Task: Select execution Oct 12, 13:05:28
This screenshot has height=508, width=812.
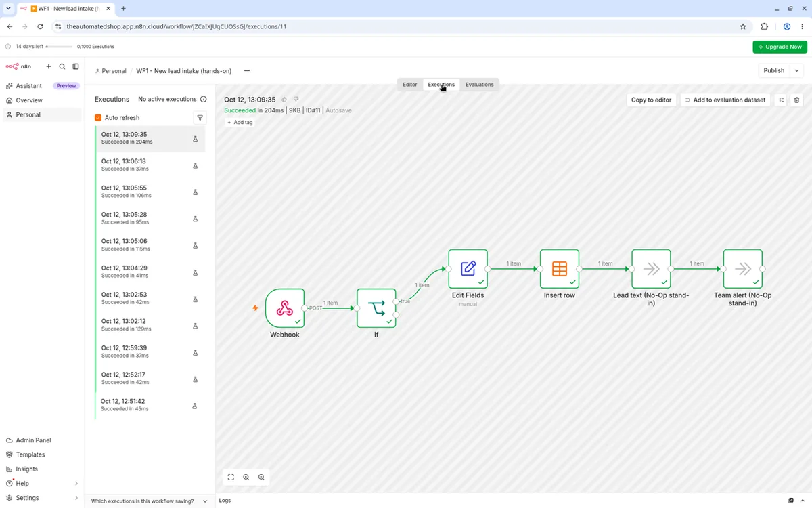Action: point(150,218)
